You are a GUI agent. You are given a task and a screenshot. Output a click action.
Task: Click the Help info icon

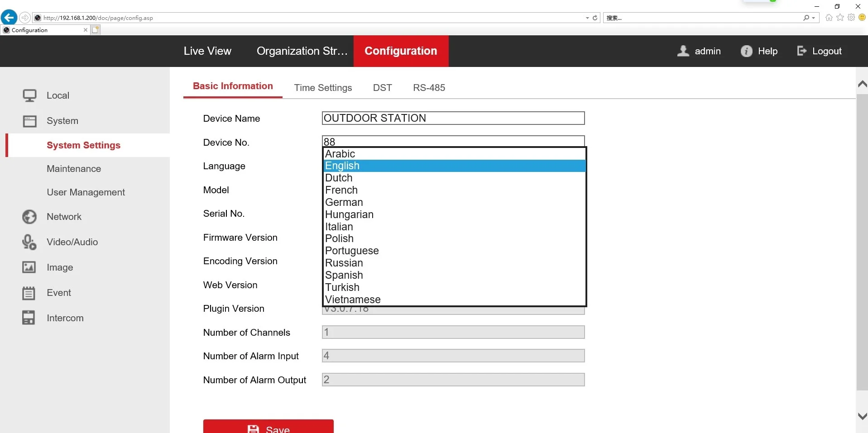(x=747, y=51)
